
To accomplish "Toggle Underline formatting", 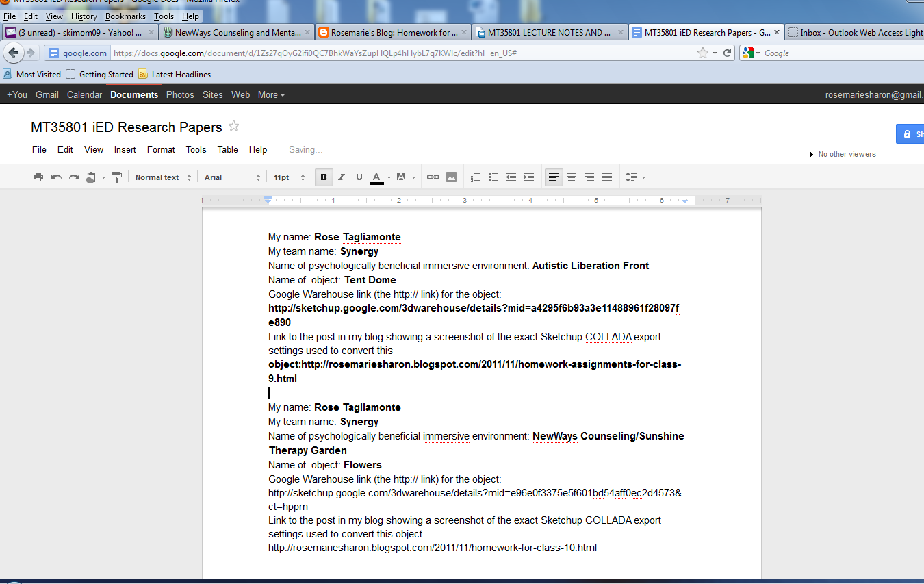I will click(x=359, y=177).
